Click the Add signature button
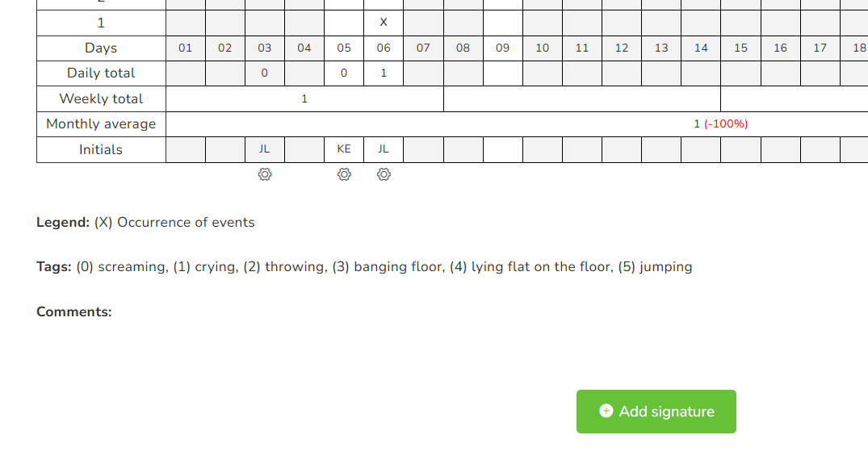868x460 pixels. coord(656,412)
